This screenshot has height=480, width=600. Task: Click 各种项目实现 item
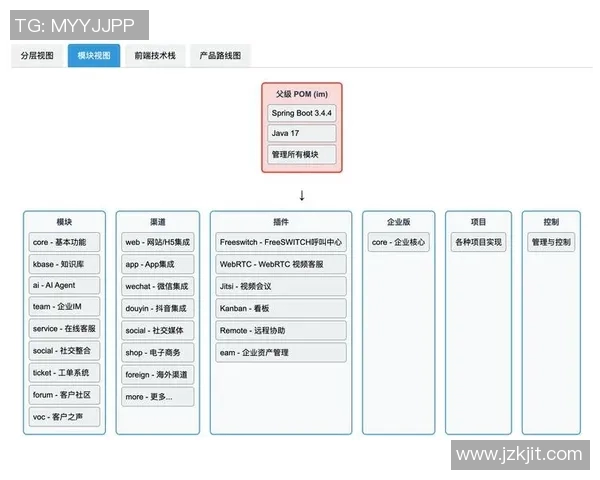point(478,242)
